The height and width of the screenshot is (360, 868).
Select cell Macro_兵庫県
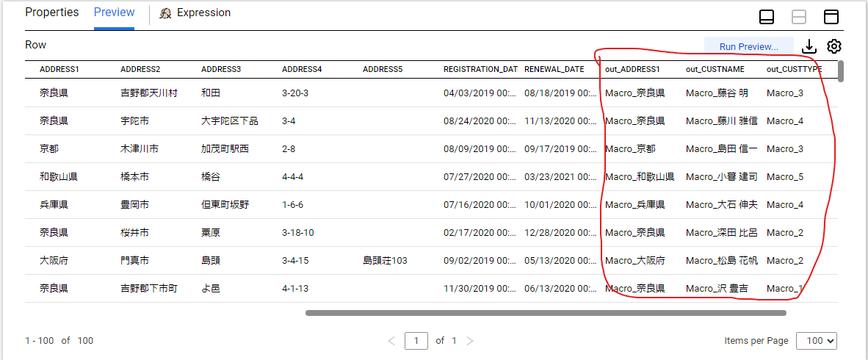tap(635, 205)
